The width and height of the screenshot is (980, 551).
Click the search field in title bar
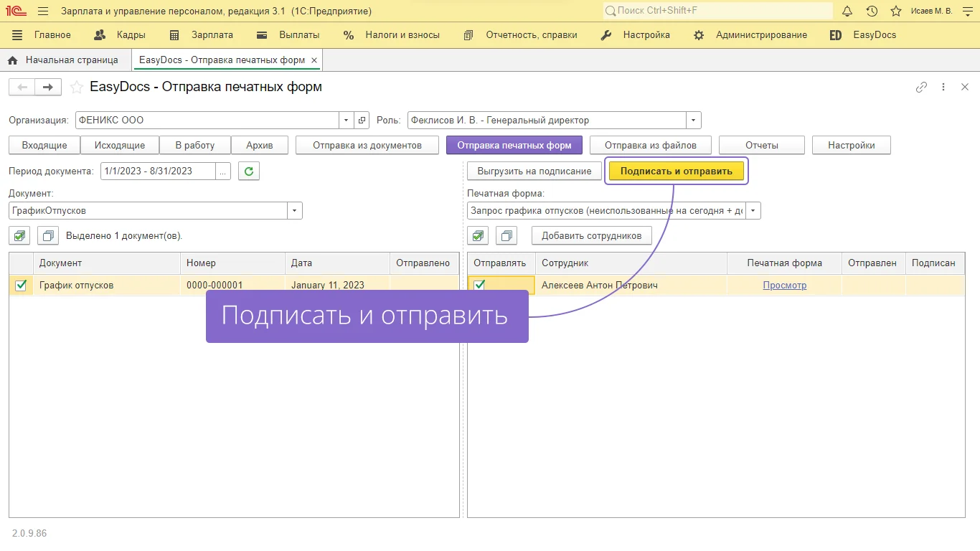pos(717,11)
